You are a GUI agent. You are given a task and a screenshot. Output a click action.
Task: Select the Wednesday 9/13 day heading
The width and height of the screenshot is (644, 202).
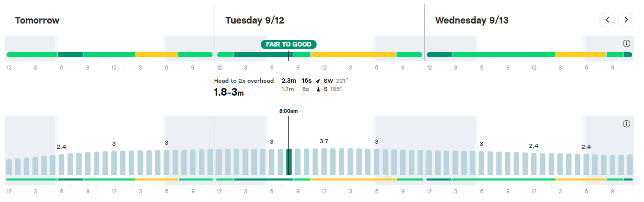471,20
